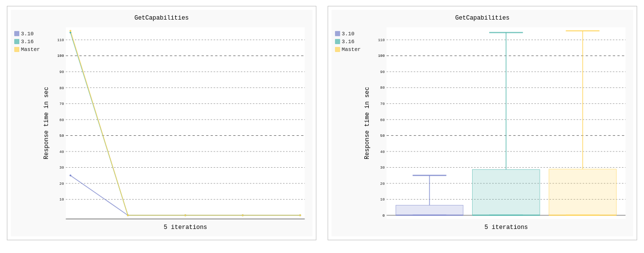Select the Master yellow box in the box plot
644x253 pixels.
click(582, 192)
